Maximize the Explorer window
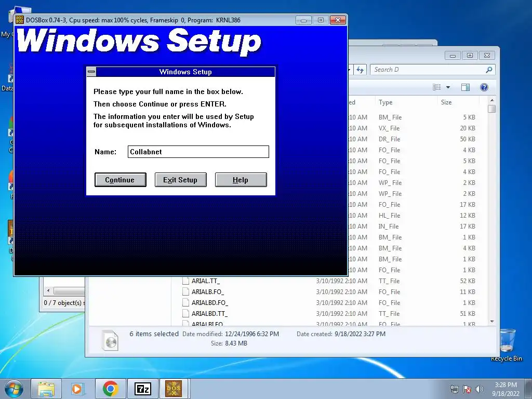The width and height of the screenshot is (532, 399). click(x=470, y=55)
